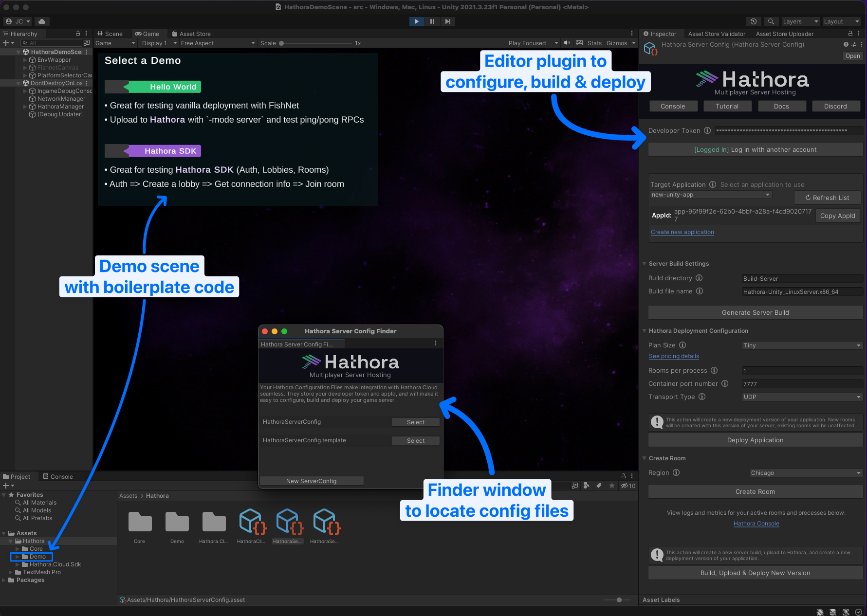Open the cloud services icon
The image size is (867, 616).
(42, 21)
